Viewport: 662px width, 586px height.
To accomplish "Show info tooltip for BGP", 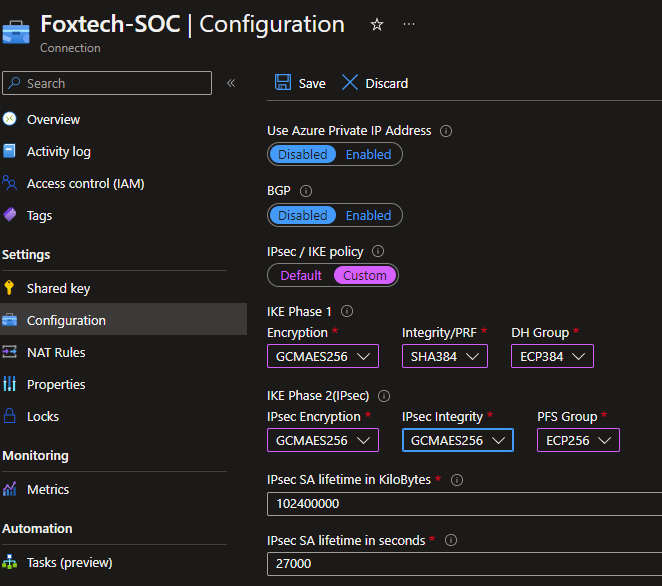I will pyautogui.click(x=306, y=191).
